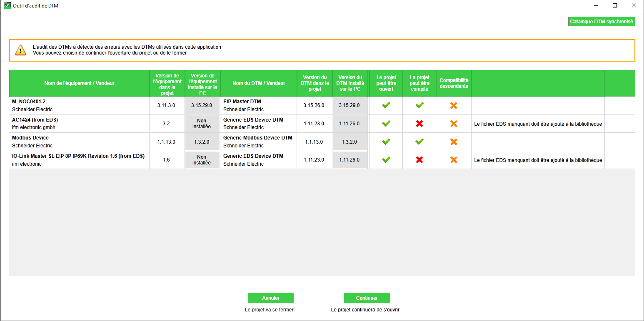Click the missing EDS file message for AC1424
644x321 pixels.
pos(538,124)
